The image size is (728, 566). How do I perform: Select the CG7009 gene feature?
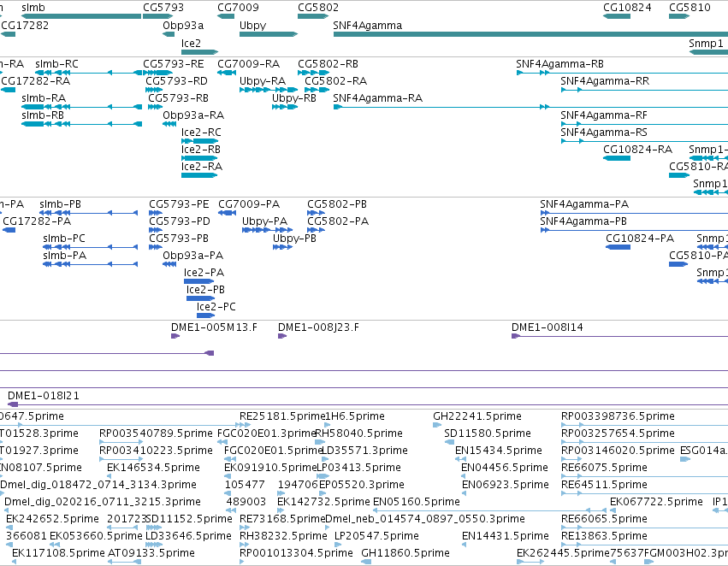tap(226, 16)
